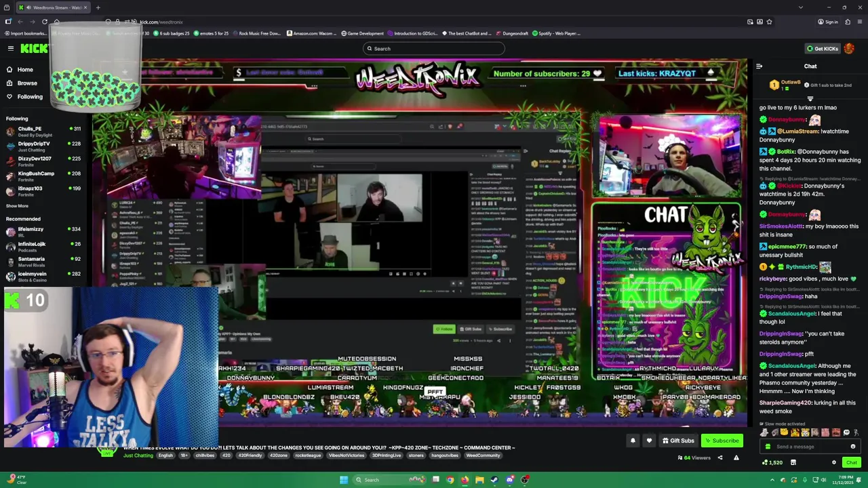The image size is (868, 488).
Task: Select the first quick emote in chat row
Action: click(764, 432)
